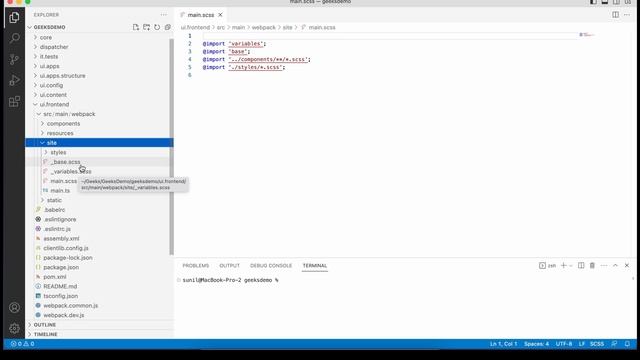Open the Source Control view
Screen dimensions: 640x360
point(14,60)
